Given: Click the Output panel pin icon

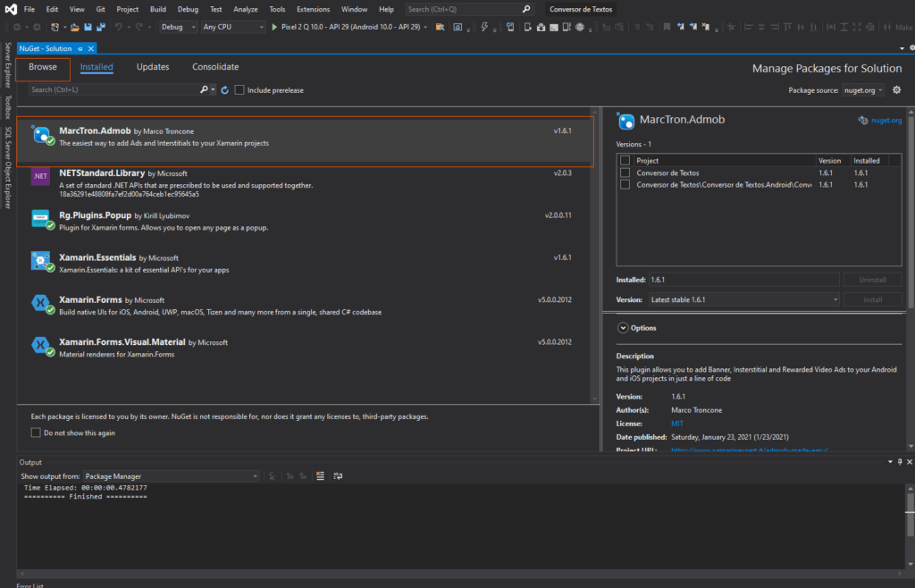Looking at the screenshot, I should coord(900,462).
